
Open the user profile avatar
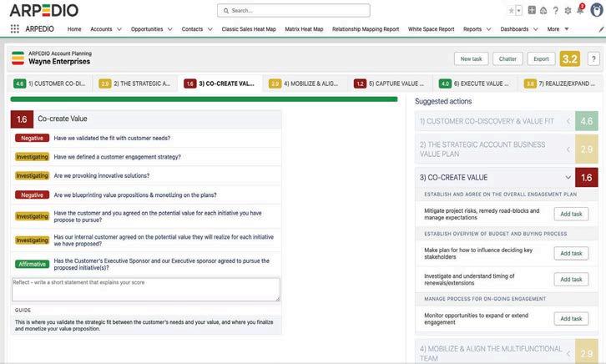(597, 10)
